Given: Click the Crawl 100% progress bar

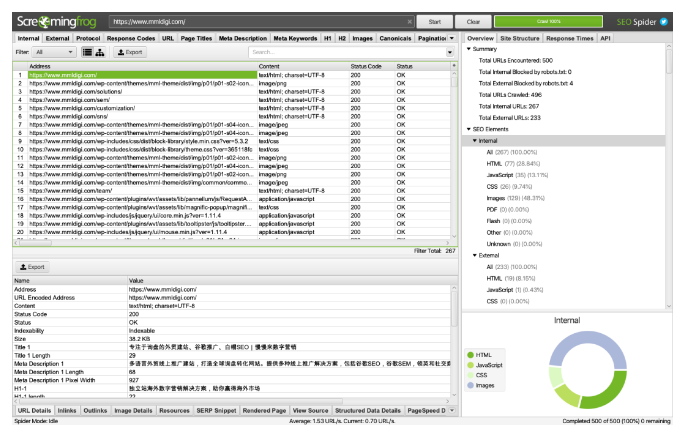Looking at the screenshot, I should (x=548, y=21).
